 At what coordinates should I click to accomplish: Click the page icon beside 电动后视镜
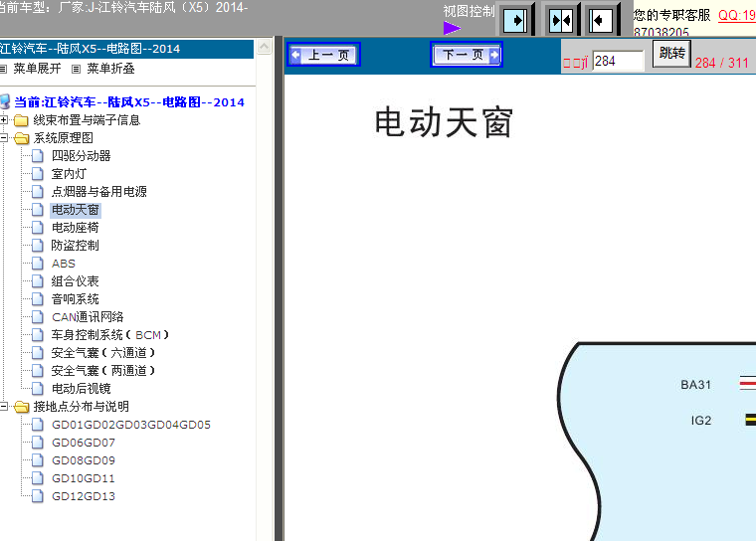(x=37, y=389)
